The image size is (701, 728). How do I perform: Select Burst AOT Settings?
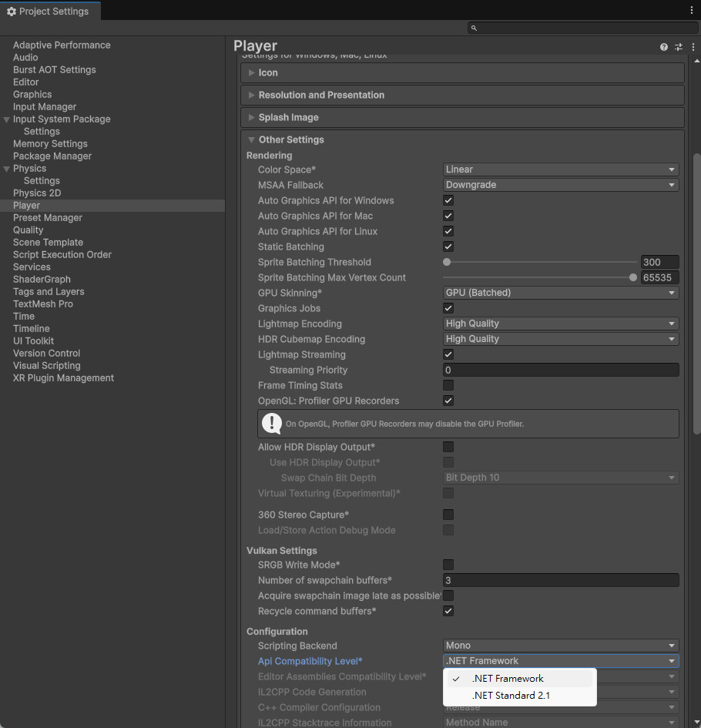click(x=55, y=69)
